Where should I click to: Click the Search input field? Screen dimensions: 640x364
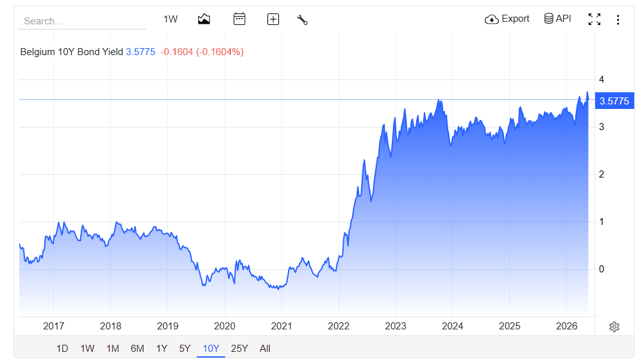82,21
